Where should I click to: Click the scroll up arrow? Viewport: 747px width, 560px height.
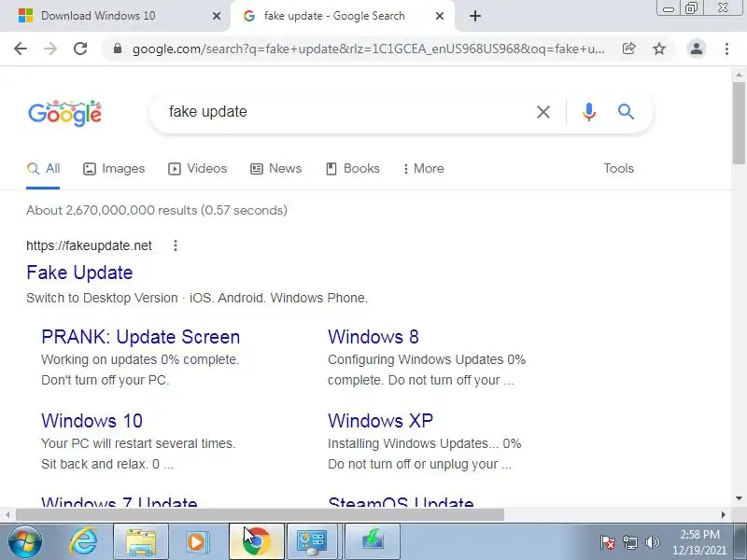pos(739,75)
